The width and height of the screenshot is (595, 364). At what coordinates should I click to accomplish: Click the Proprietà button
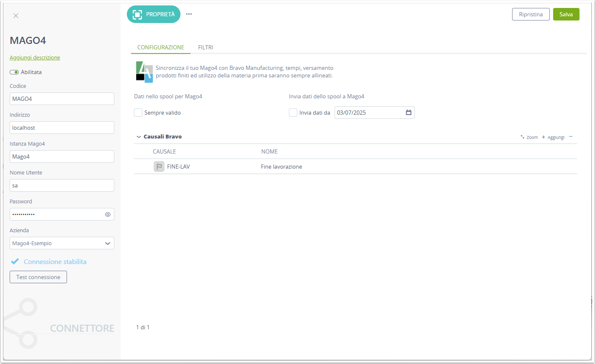point(154,14)
